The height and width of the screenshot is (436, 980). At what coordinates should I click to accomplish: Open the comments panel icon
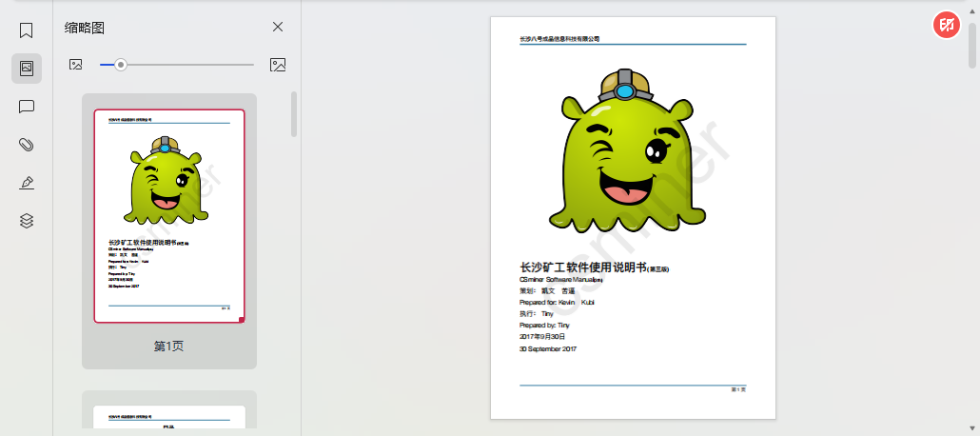coord(27,107)
